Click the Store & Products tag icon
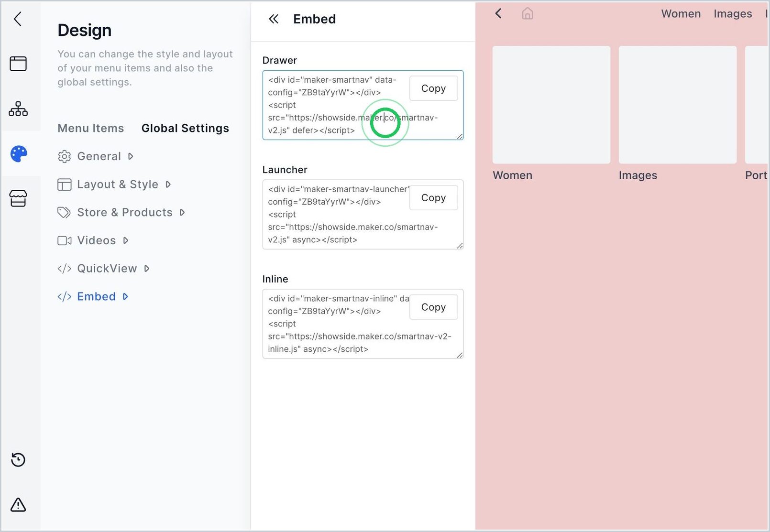 click(64, 212)
